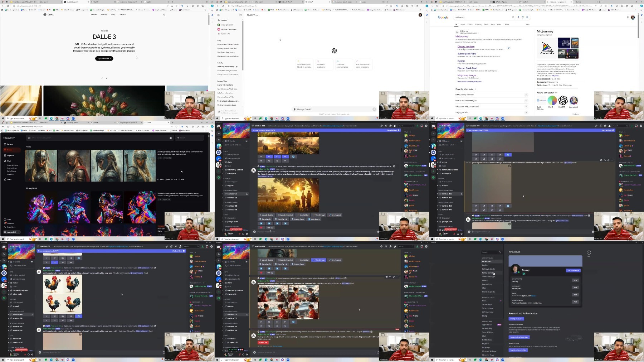
Task: Open Discord Quick Start result link
Action: click(467, 68)
